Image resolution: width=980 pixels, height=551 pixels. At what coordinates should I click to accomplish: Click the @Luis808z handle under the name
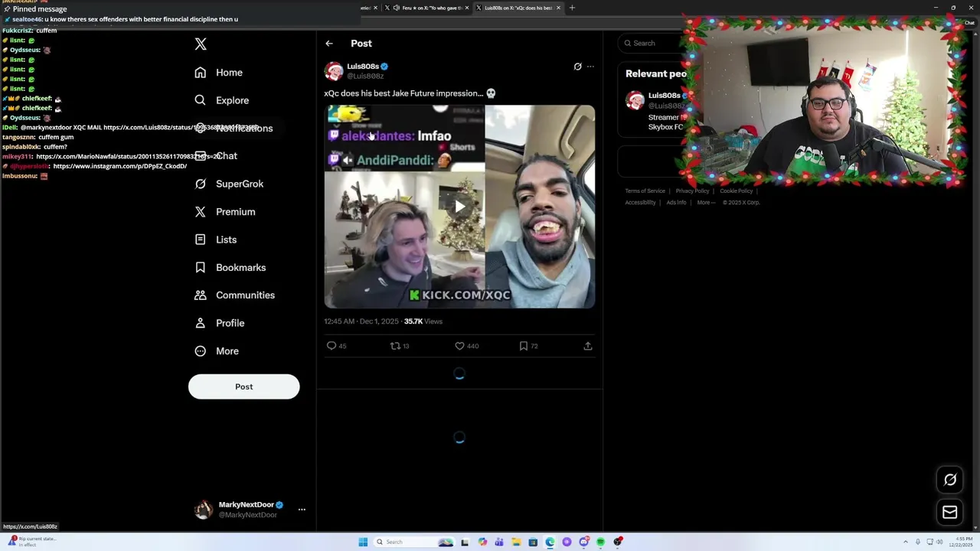click(x=365, y=77)
